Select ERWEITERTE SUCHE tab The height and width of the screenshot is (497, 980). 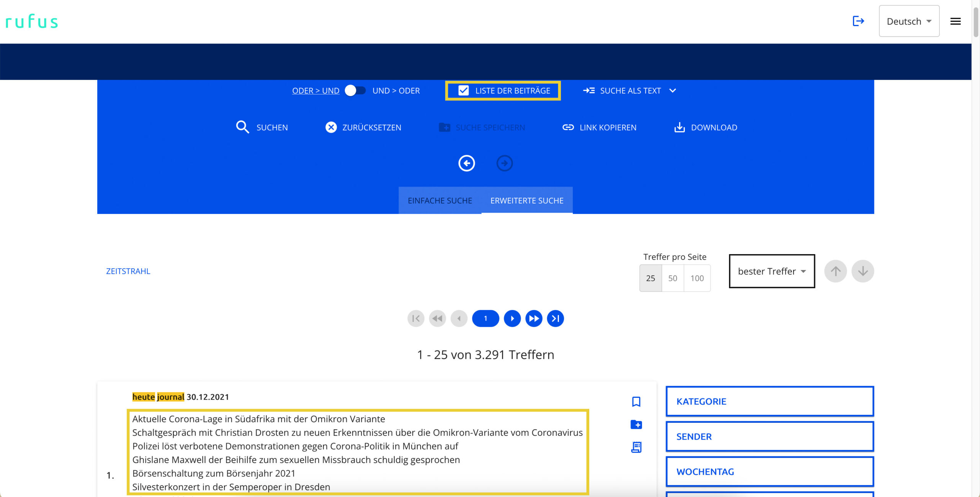527,200
